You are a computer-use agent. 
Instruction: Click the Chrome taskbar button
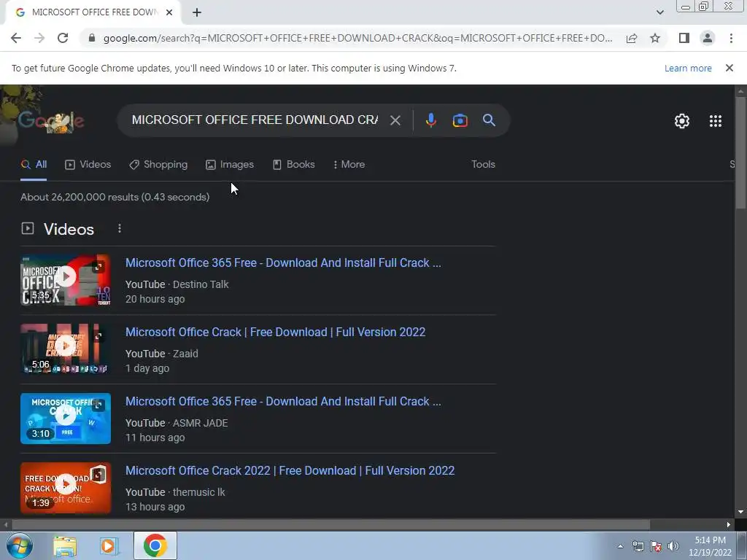coord(155,545)
